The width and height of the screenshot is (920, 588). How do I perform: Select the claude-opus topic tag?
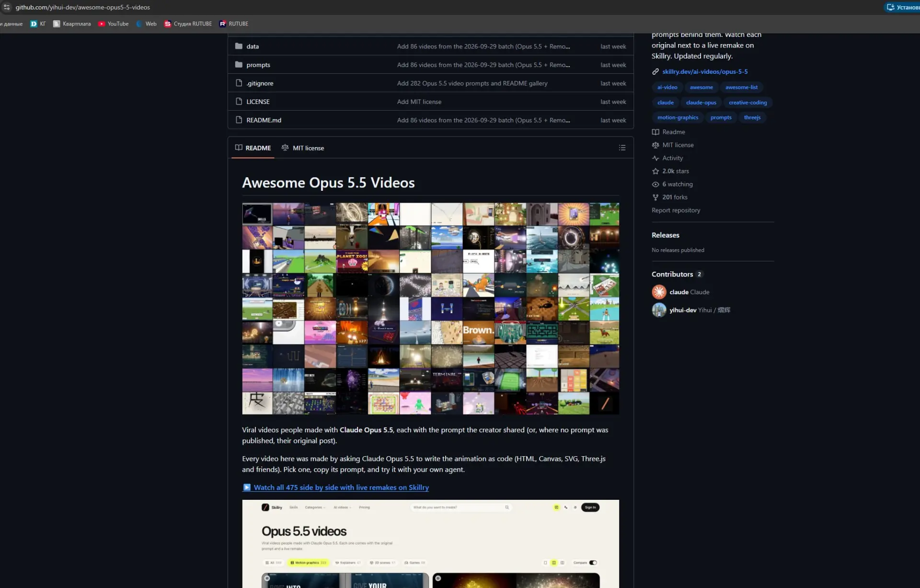coord(701,103)
